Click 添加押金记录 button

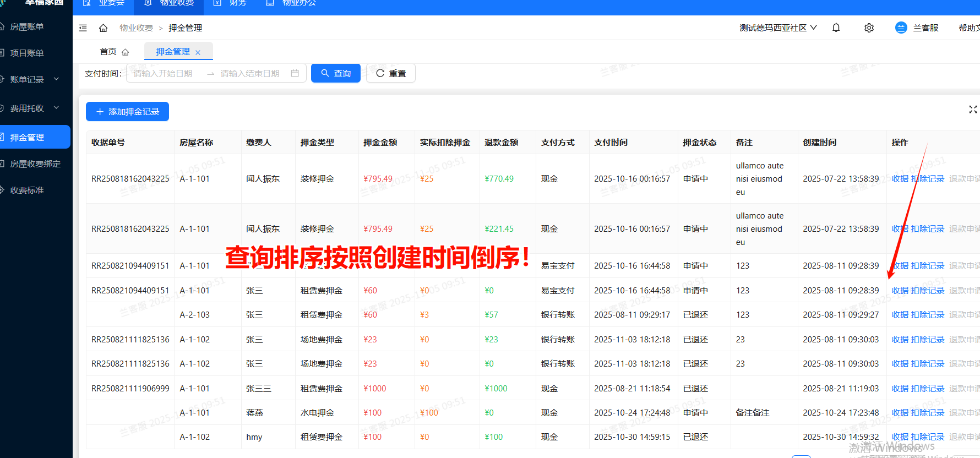[127, 112]
